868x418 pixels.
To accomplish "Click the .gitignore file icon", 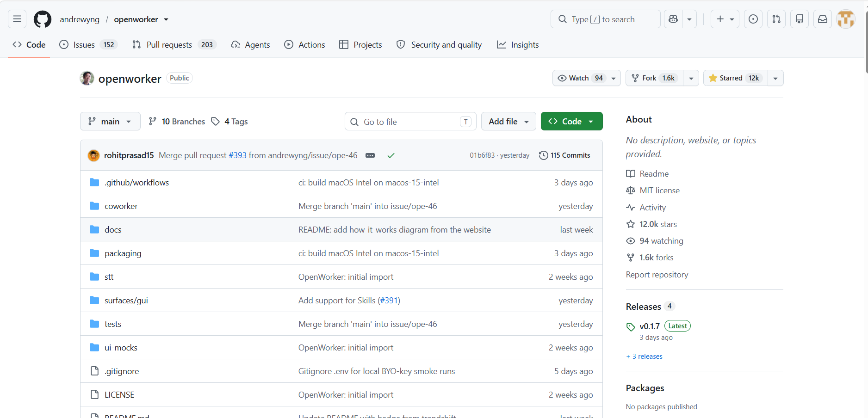I will click(95, 371).
